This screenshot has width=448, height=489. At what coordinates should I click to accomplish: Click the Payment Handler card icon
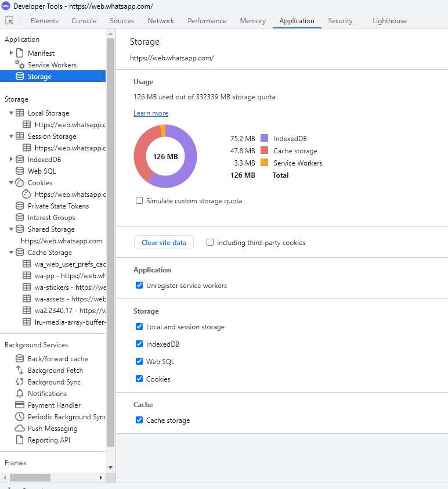[x=20, y=405]
